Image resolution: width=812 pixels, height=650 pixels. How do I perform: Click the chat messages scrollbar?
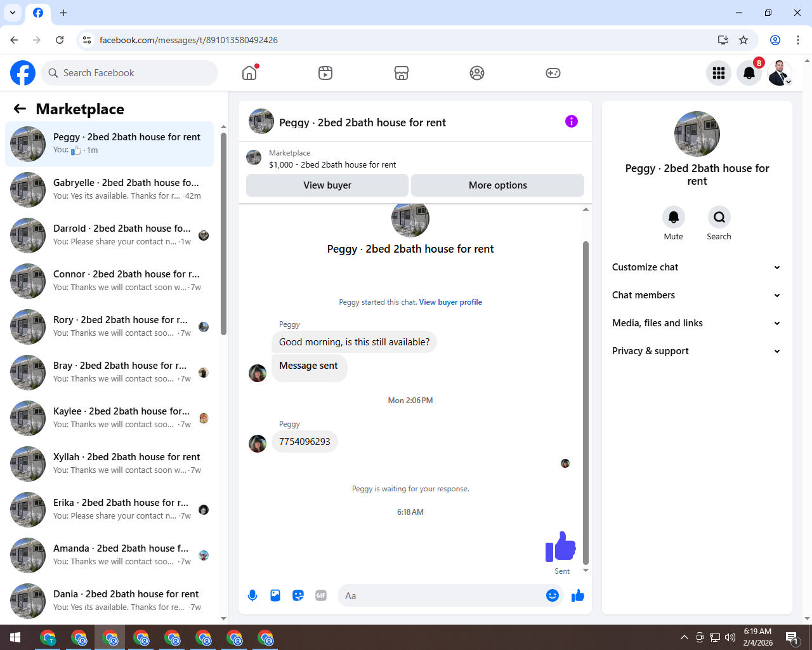pyautogui.click(x=586, y=403)
